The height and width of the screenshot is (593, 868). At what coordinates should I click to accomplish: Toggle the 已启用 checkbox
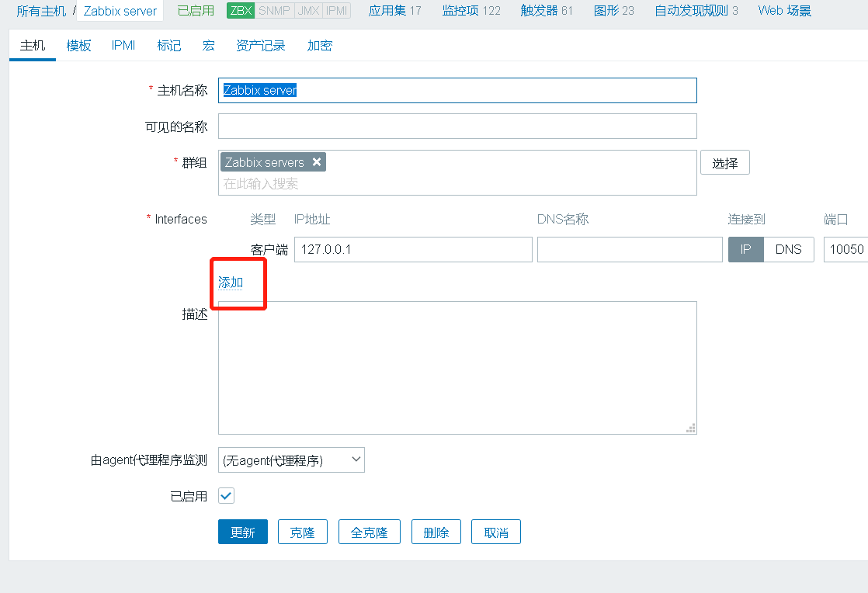coord(227,496)
